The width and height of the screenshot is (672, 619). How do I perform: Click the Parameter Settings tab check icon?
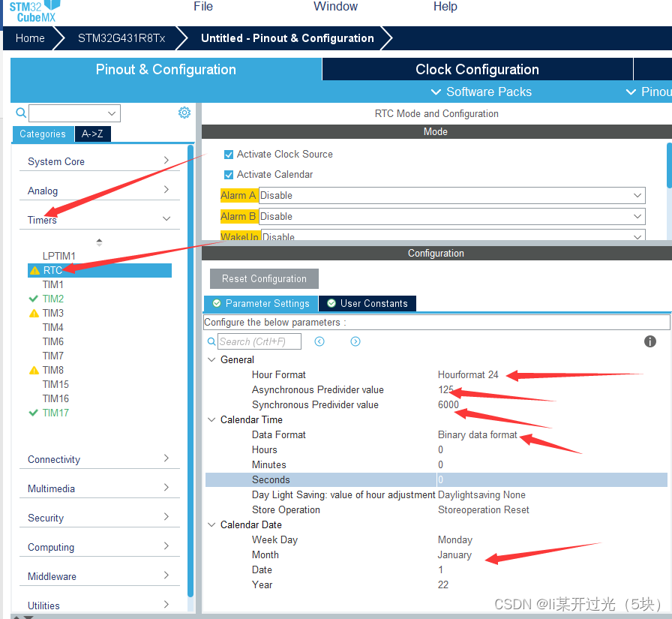tap(217, 303)
